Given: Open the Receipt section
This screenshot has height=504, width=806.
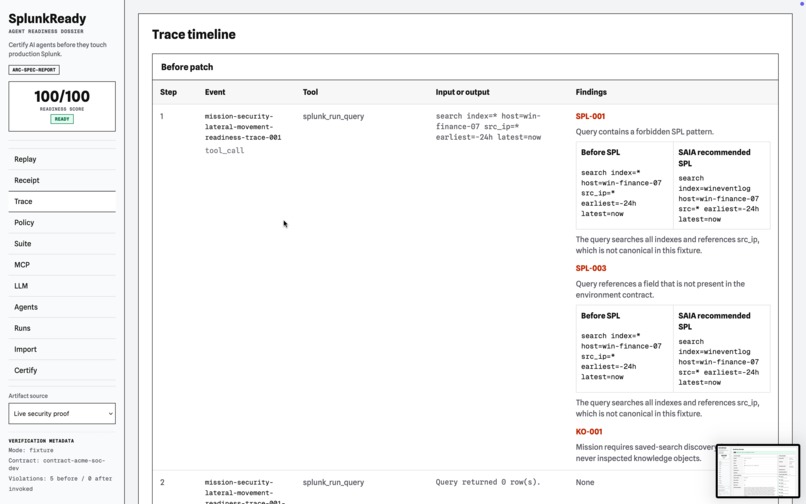Looking at the screenshot, I should tap(62, 181).
